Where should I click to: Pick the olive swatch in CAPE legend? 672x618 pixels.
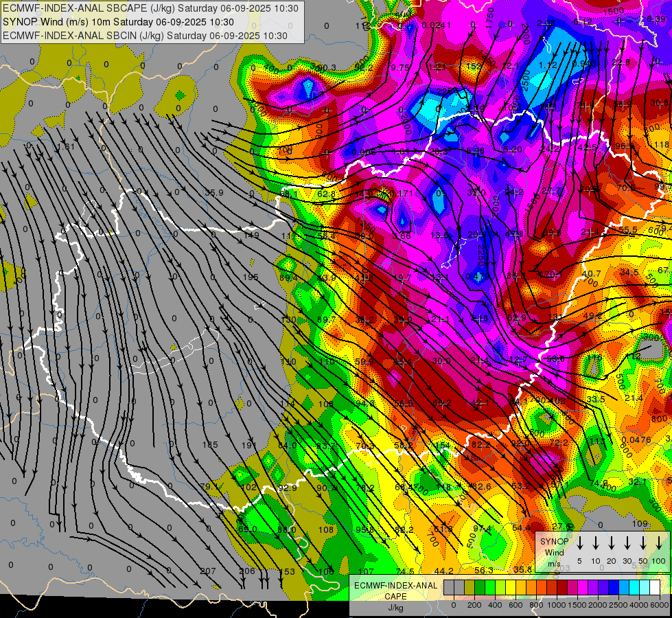click(x=470, y=587)
